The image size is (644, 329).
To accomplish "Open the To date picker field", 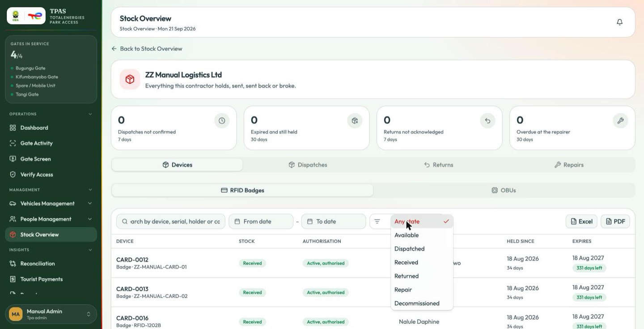I will click(x=334, y=222).
